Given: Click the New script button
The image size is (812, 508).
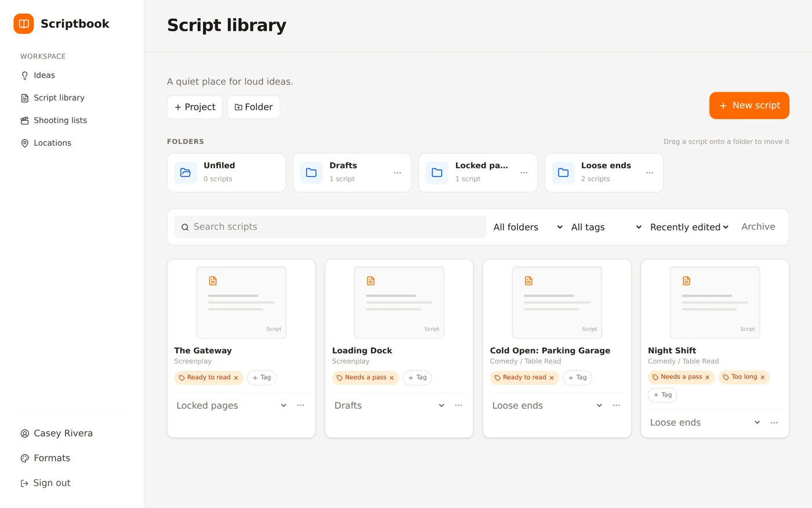Looking at the screenshot, I should 749,106.
